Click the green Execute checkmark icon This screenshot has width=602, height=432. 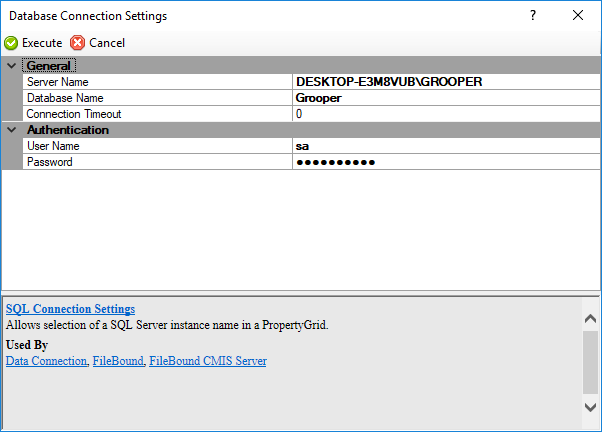11,43
